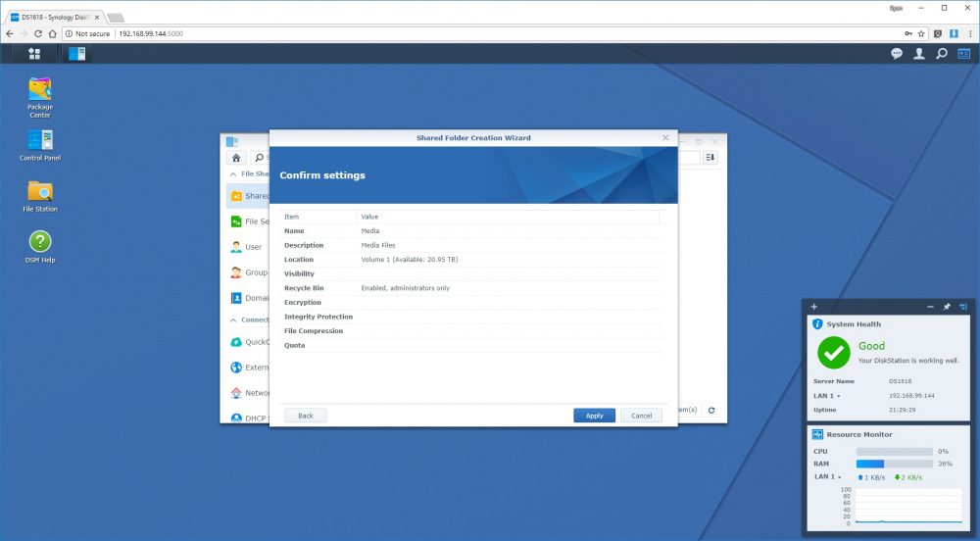Click browser address bar URL
Screen dimensions: 980x541
(x=151, y=33)
